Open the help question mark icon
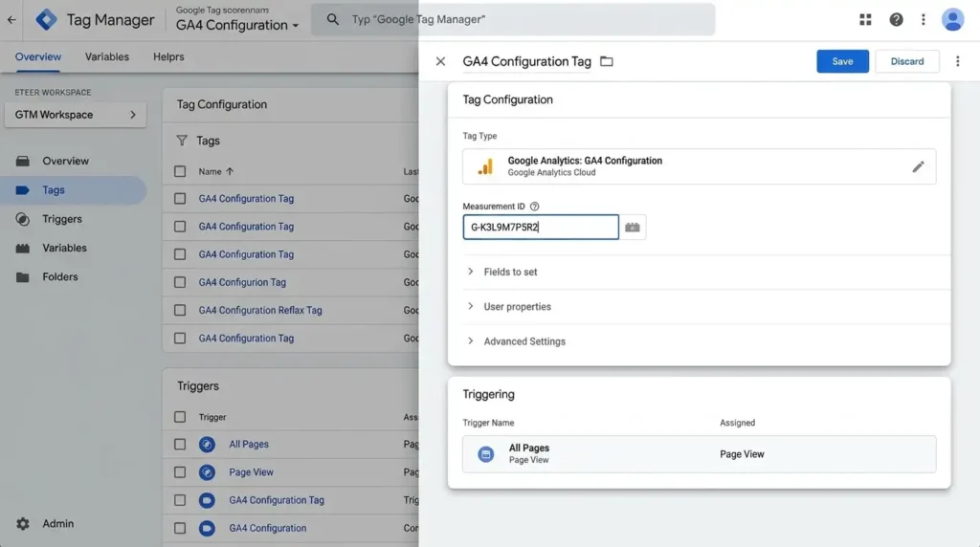The height and width of the screenshot is (547, 980). point(896,20)
